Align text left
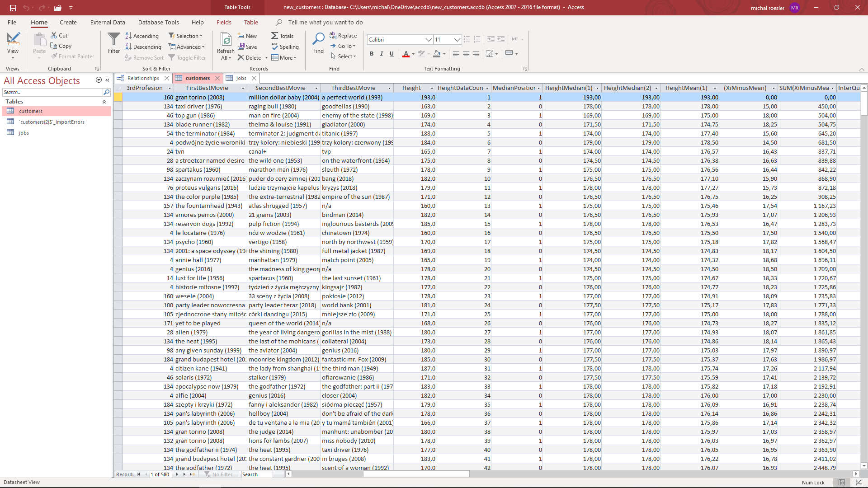The image size is (868, 488). click(456, 54)
